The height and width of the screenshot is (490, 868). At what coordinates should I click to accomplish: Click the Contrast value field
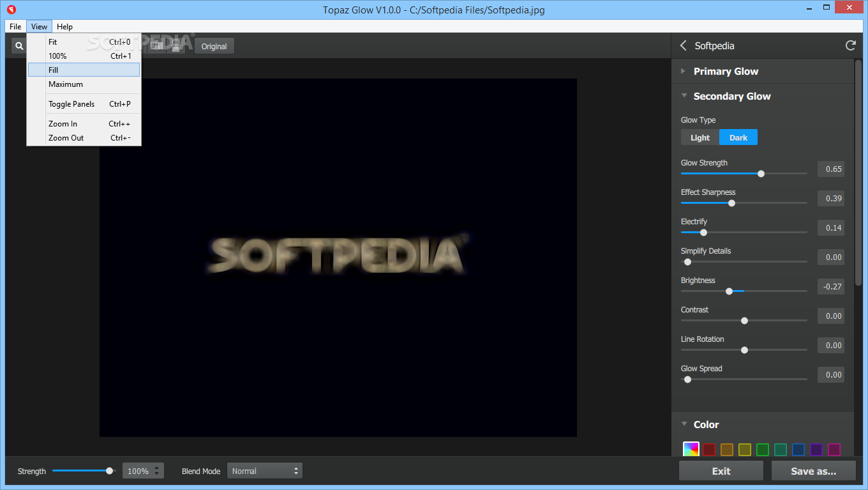pyautogui.click(x=831, y=316)
